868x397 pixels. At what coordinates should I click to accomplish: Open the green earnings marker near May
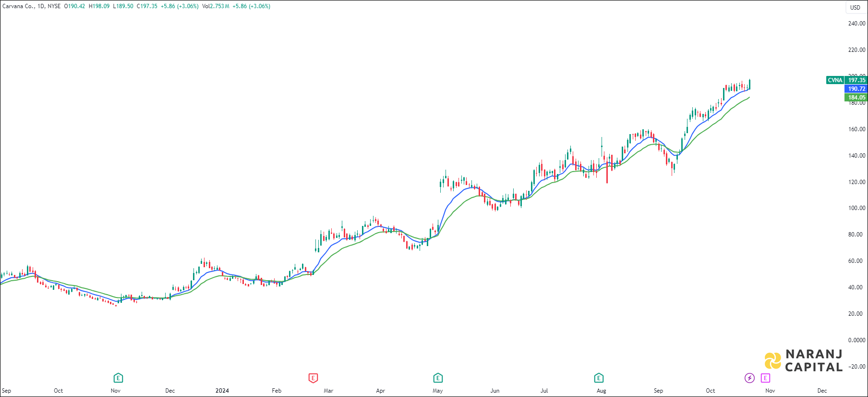coord(438,378)
